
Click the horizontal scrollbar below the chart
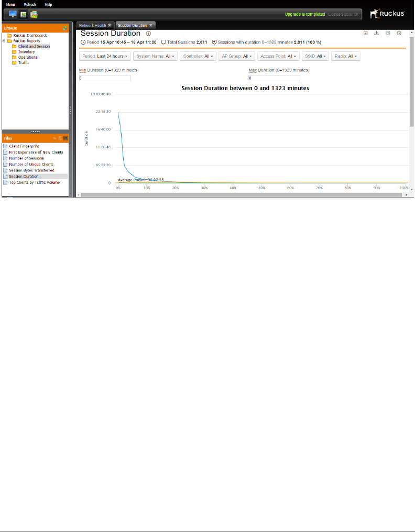(x=241, y=195)
